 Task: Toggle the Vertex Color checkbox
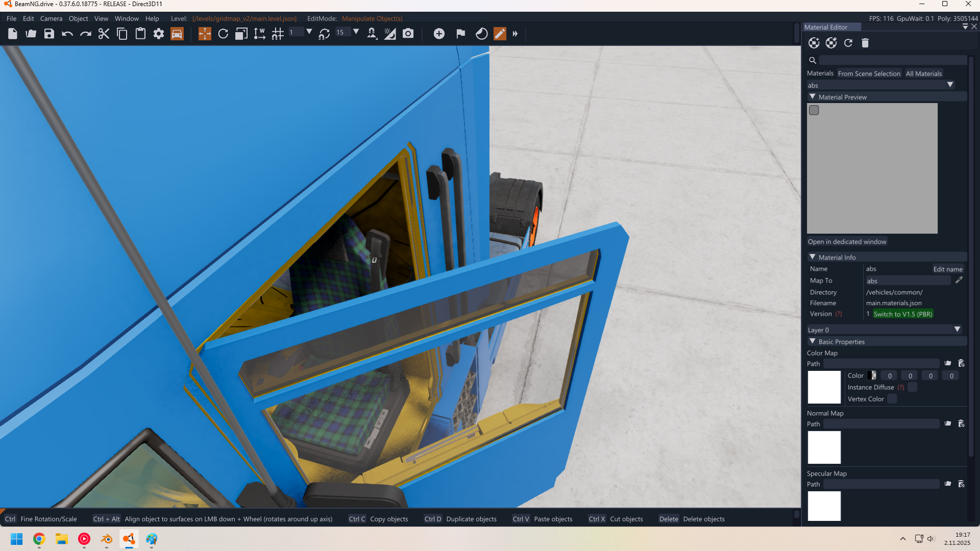pos(892,399)
